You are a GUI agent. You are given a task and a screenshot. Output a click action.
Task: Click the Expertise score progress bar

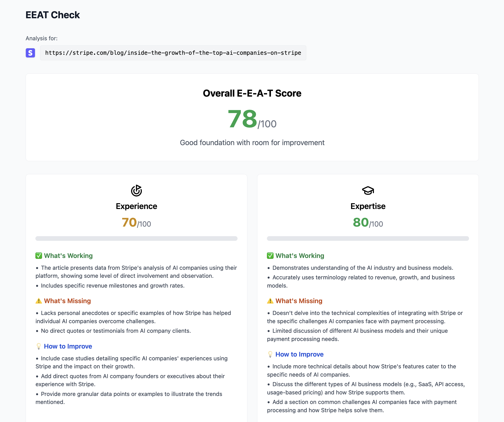pyautogui.click(x=368, y=238)
